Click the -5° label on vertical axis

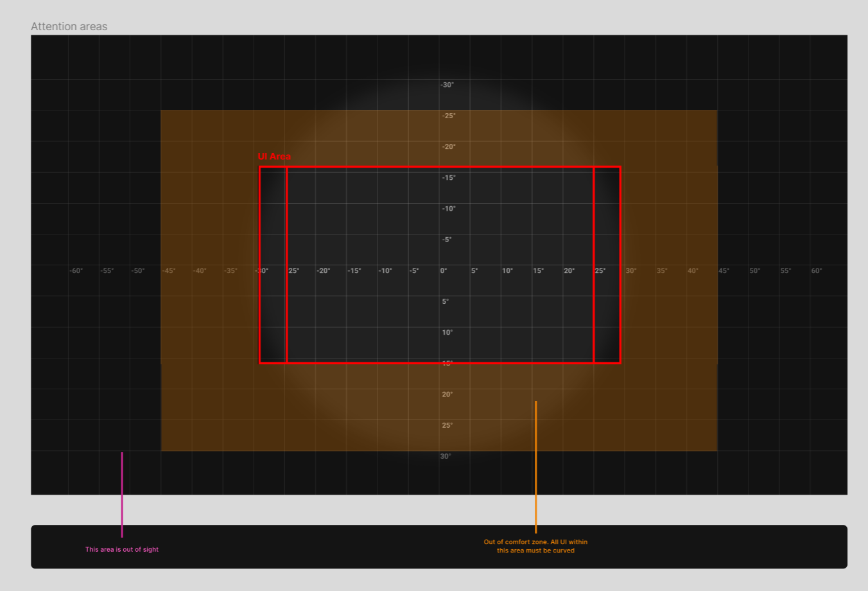447,240
